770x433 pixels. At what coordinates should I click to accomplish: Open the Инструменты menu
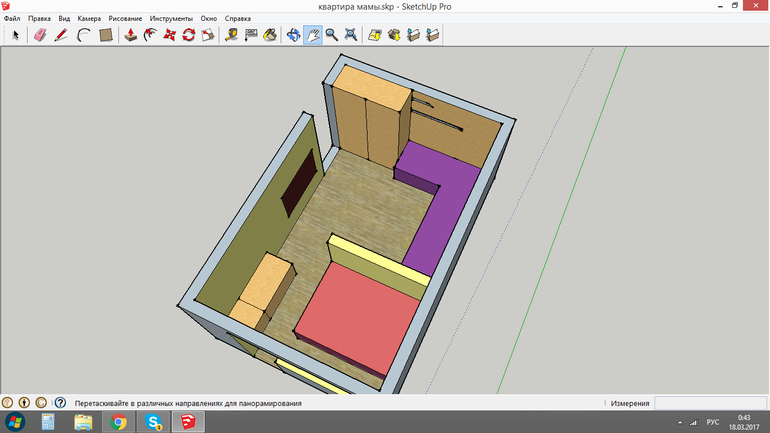click(x=171, y=19)
